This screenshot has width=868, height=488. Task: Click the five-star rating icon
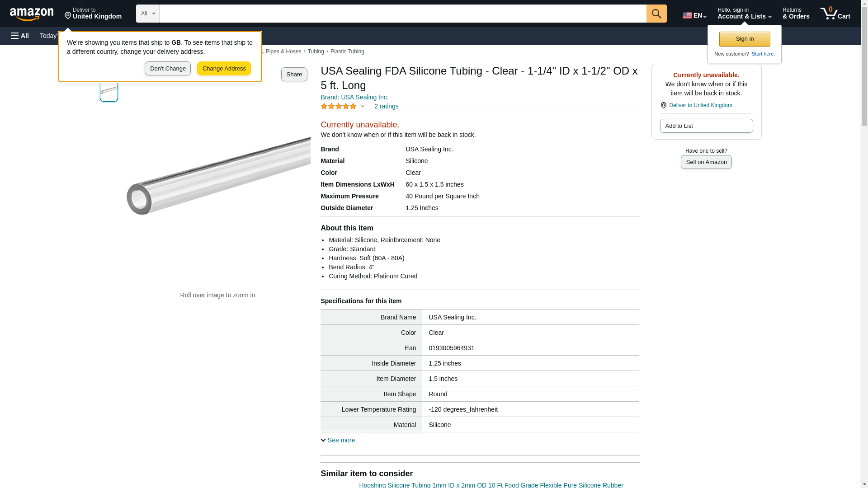(339, 106)
